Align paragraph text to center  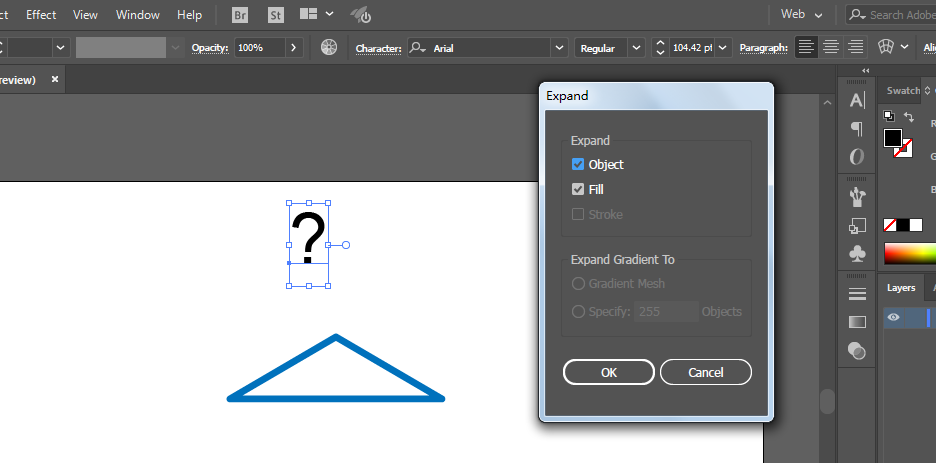[830, 47]
